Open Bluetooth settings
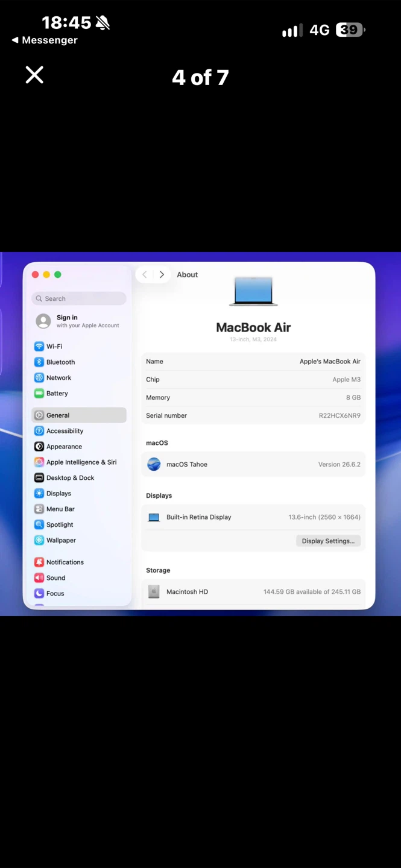The image size is (401, 868). tap(79, 362)
